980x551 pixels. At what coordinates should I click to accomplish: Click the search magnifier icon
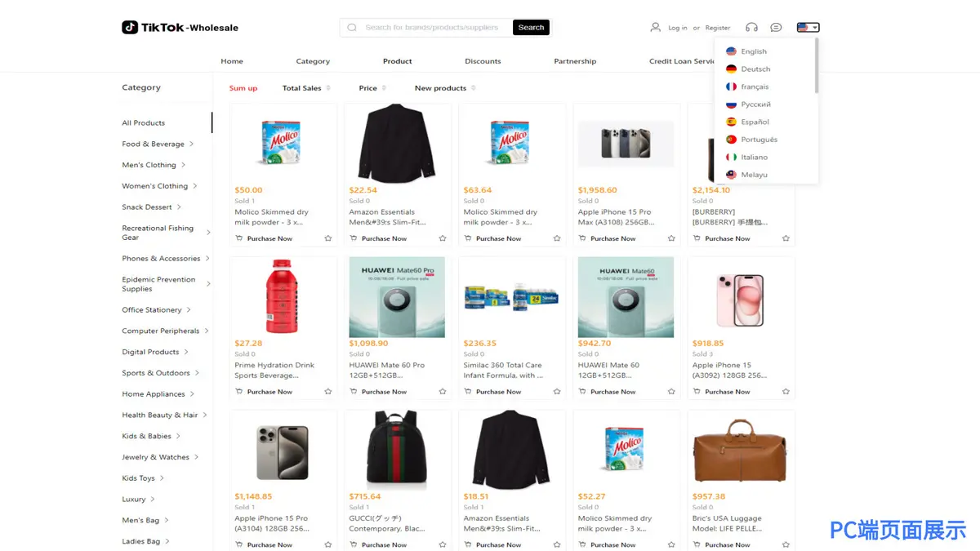(352, 28)
